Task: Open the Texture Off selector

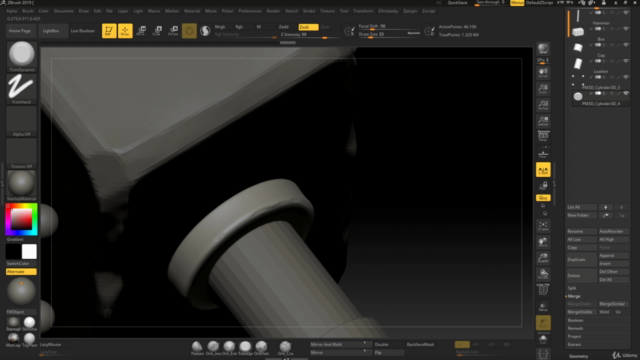Action: (21, 153)
